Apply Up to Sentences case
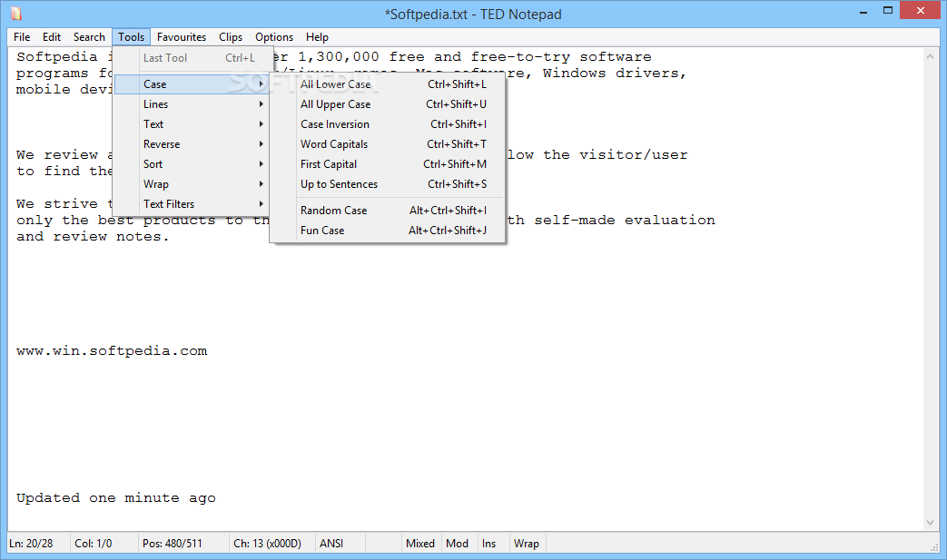 [387, 184]
